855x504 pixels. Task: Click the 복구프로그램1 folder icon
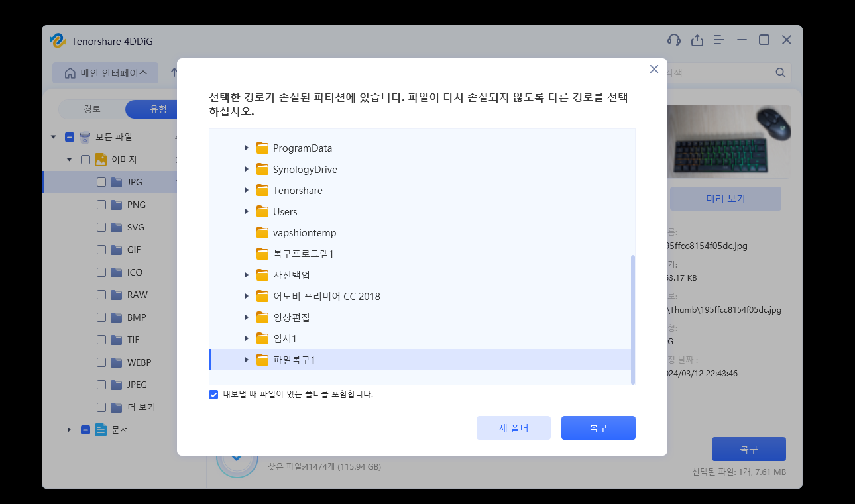(262, 254)
